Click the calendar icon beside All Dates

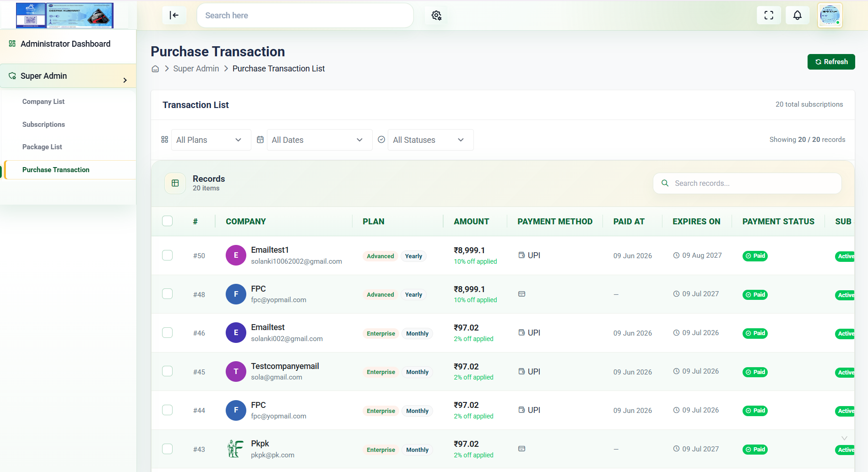(260, 140)
